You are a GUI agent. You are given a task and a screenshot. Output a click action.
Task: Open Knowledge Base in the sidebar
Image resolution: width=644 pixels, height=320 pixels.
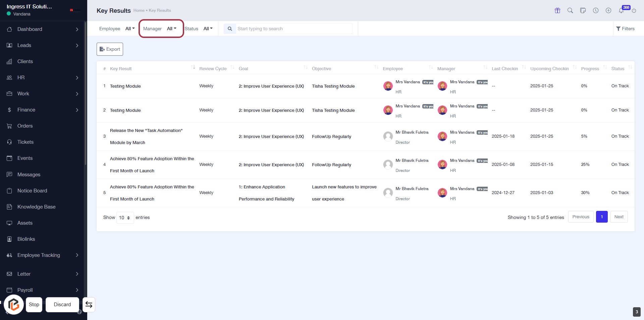(x=36, y=207)
